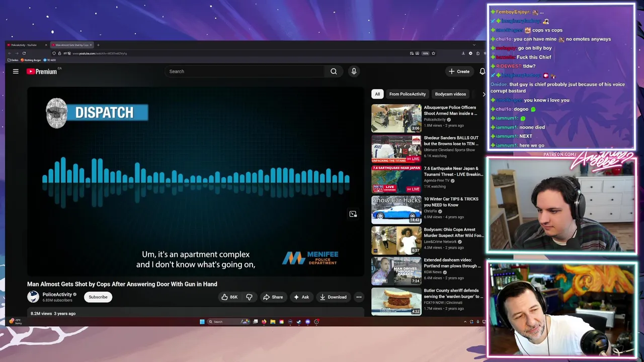This screenshot has width=644, height=362.
Task: Click video title 'Man Almost Gets Shot by Cops'
Action: coord(122,284)
